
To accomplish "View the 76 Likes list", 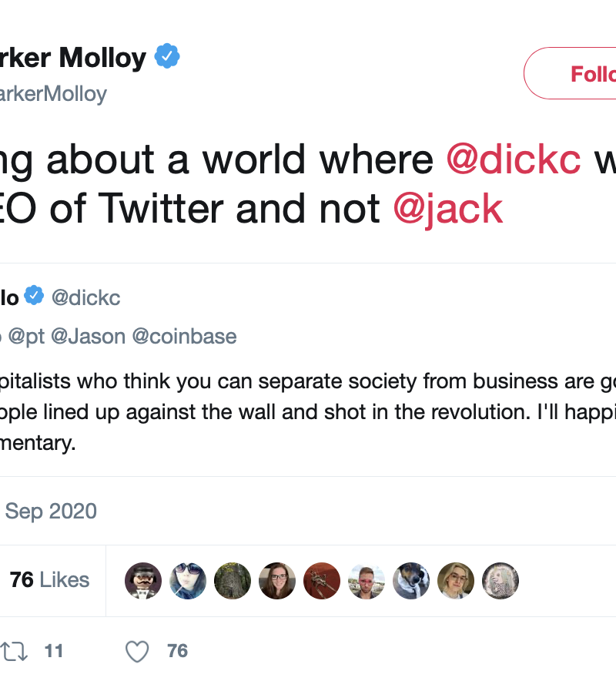I will pos(49,580).
